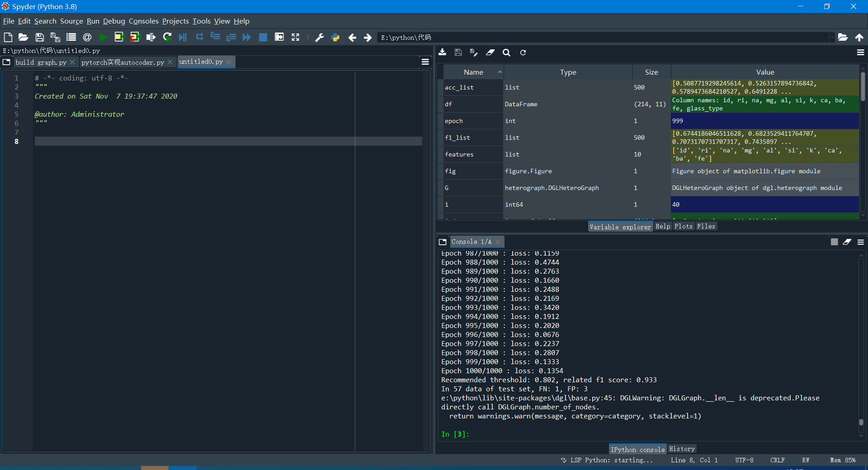Sort variables by Name column

point(473,72)
